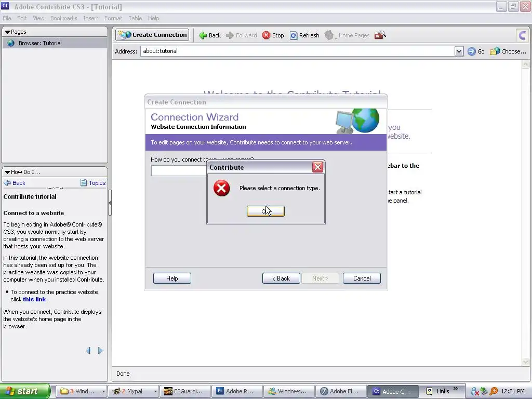Click the Refresh icon in toolbar
Screen dimensions: 532x399
(294, 35)
